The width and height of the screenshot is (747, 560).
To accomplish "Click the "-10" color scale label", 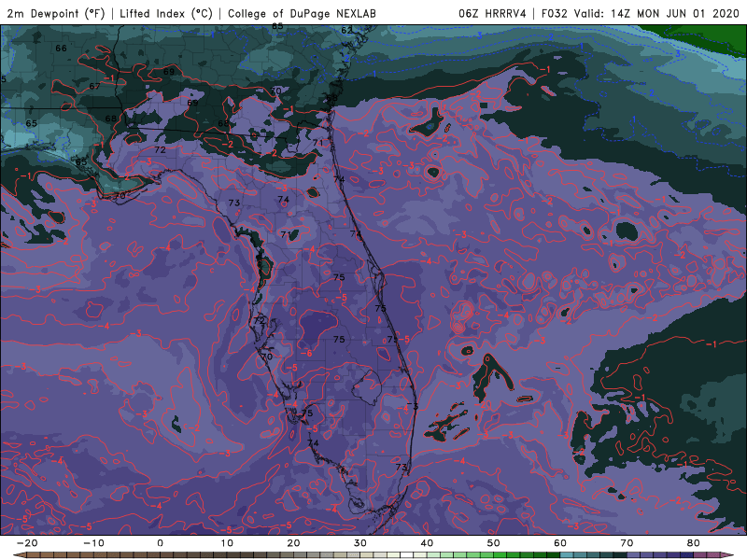I will [93, 543].
